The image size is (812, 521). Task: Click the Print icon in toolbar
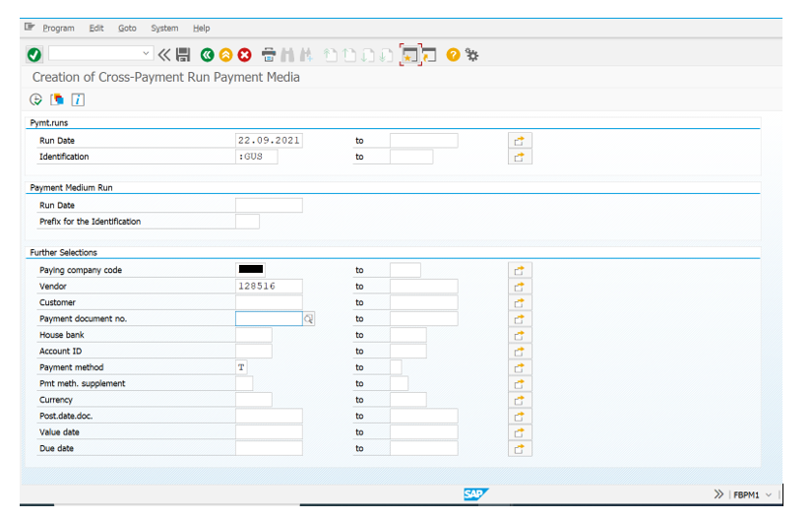(x=269, y=54)
